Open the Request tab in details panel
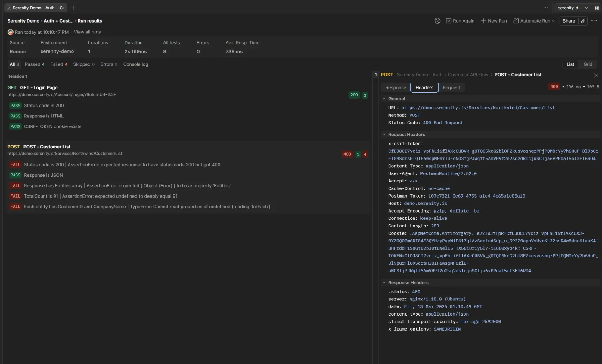Viewport: 602px width, 364px height. click(x=451, y=87)
